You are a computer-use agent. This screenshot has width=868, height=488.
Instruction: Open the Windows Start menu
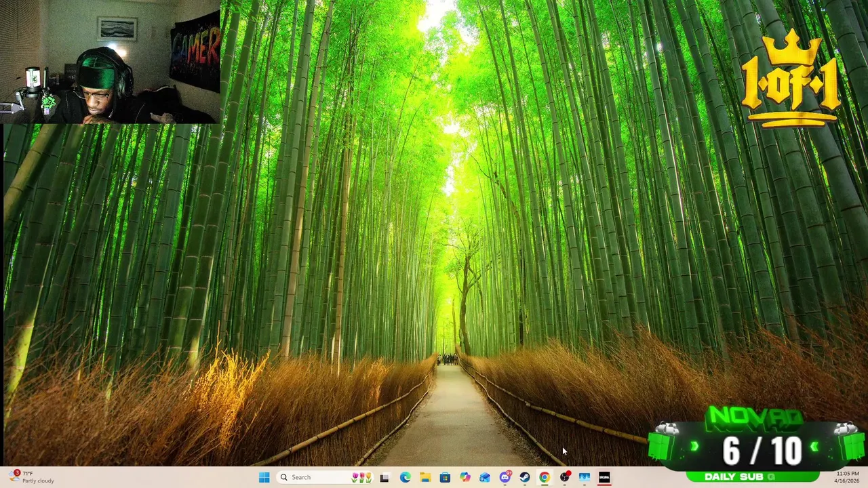(x=264, y=477)
